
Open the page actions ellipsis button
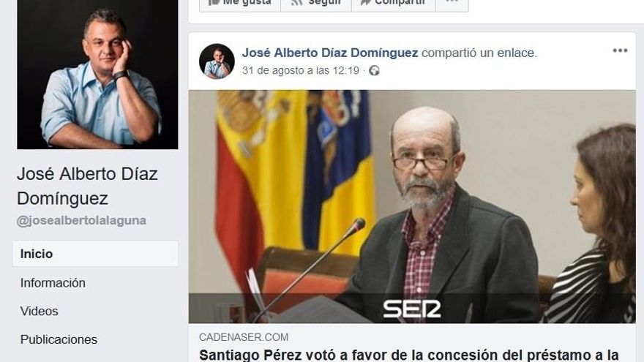pyautogui.click(x=452, y=4)
